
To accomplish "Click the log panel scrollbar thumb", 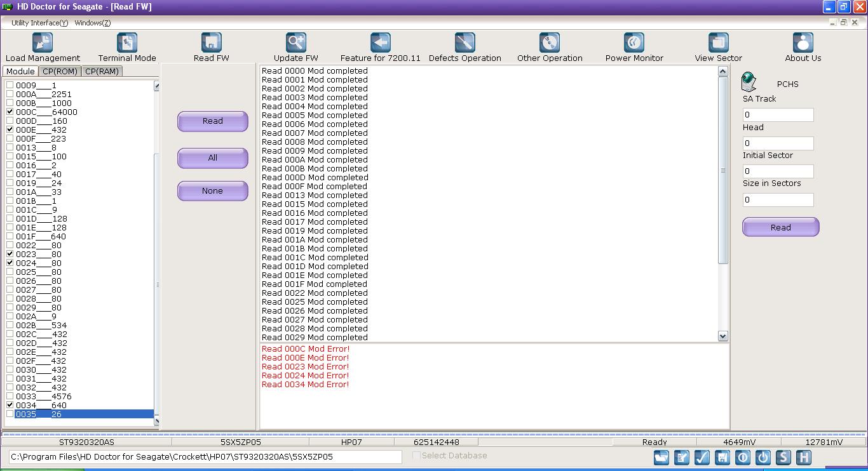I will [722, 170].
